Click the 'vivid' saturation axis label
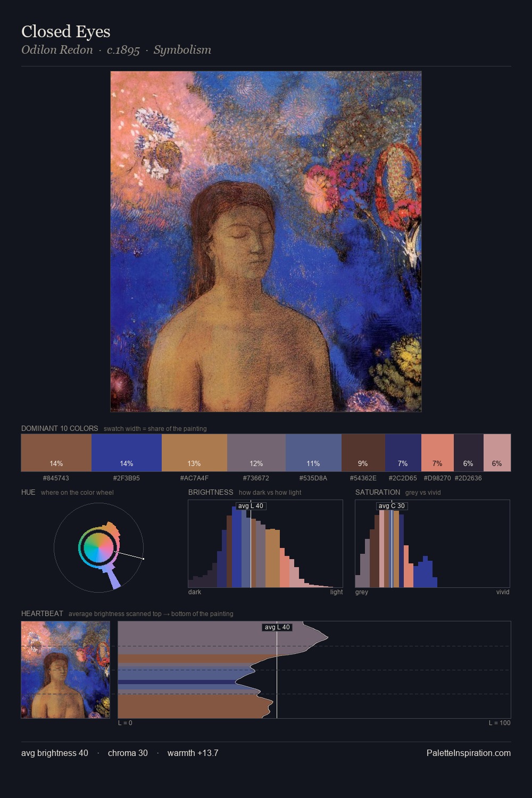The image size is (532, 798). (x=503, y=592)
